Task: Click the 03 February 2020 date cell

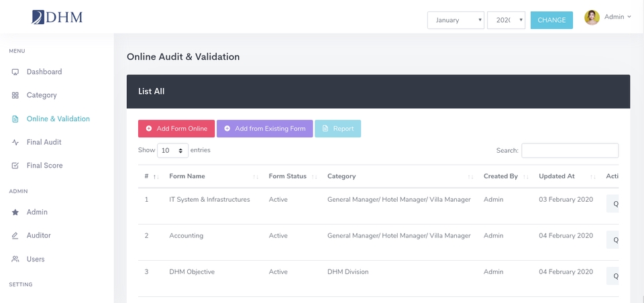Action: [566, 200]
